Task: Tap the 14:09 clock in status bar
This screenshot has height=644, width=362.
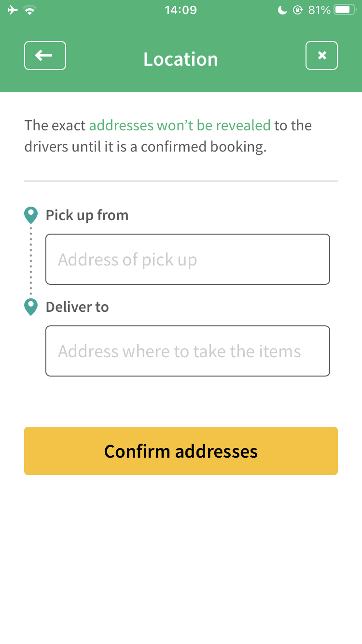Action: (181, 10)
